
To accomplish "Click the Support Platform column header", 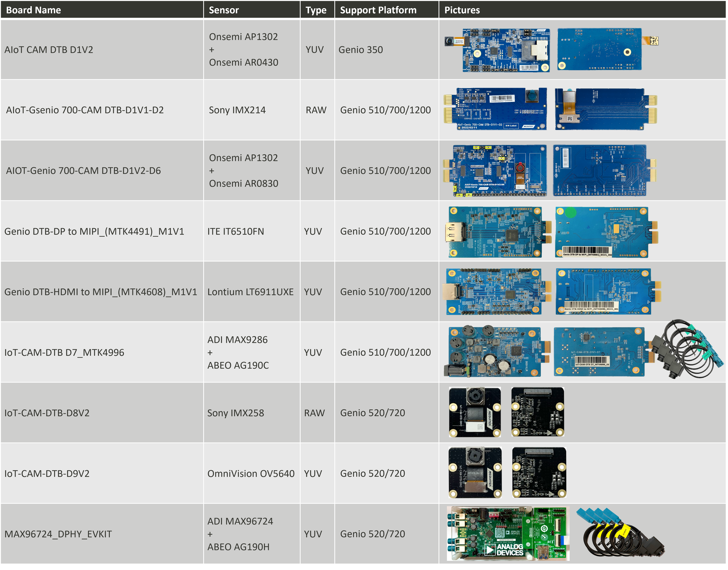I will (x=378, y=10).
